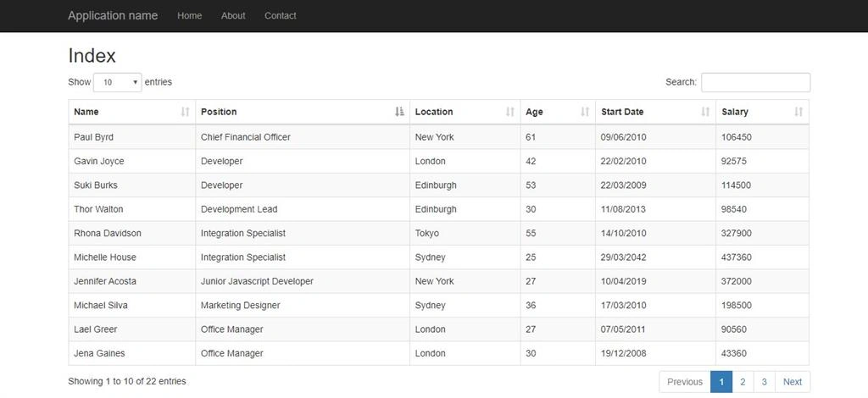Image resolution: width=868 pixels, height=398 pixels.
Task: Select the Thor Walton name cell
Action: coord(131,209)
